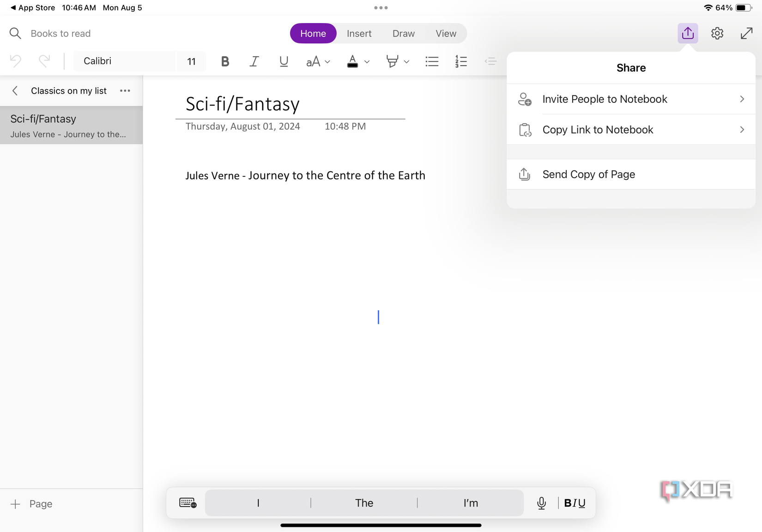The width and height of the screenshot is (762, 532).
Task: Tap the search magnifier icon
Action: coord(15,33)
